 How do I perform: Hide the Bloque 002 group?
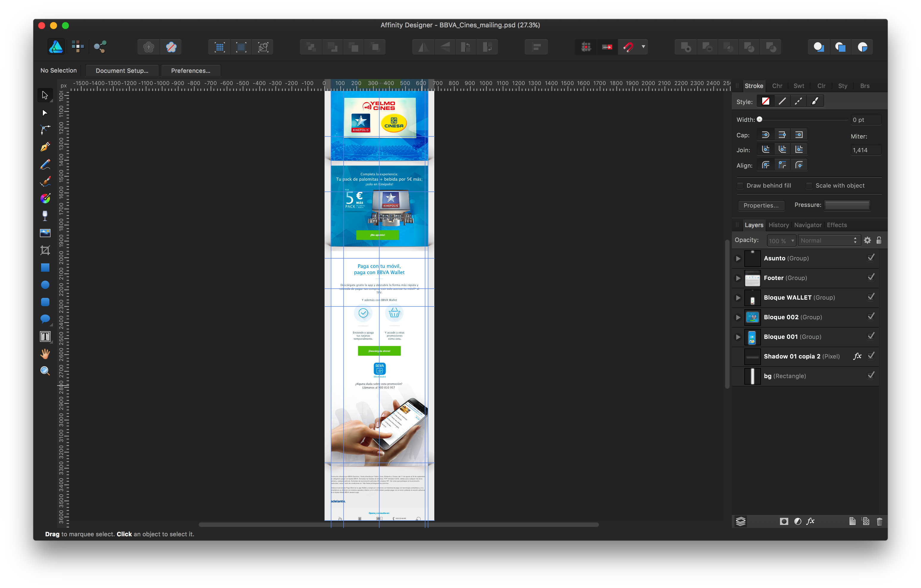click(x=871, y=317)
